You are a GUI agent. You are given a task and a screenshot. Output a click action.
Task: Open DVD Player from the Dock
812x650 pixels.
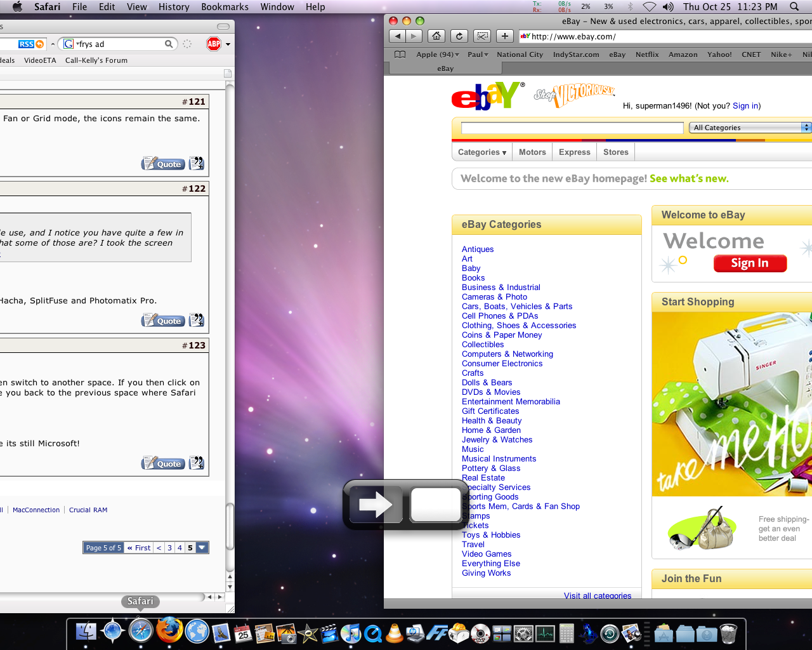coord(480,632)
